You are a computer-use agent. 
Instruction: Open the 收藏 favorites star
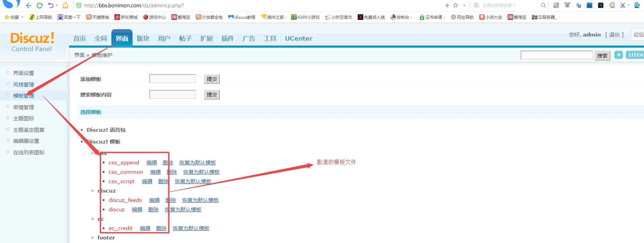pos(12,17)
